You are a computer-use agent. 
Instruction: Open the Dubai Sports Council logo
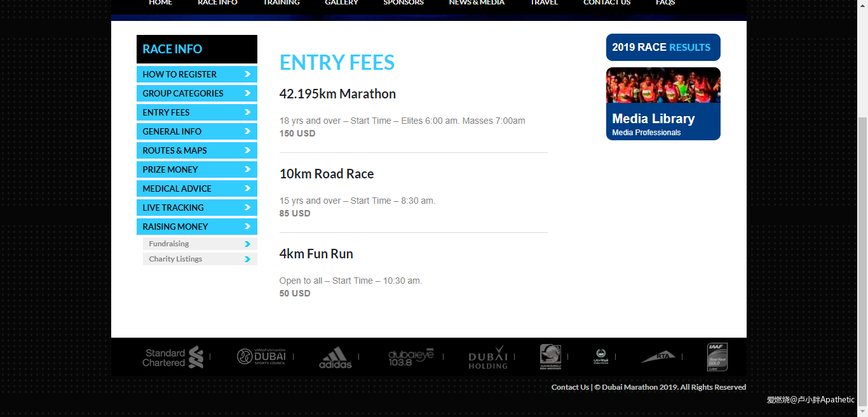click(261, 357)
